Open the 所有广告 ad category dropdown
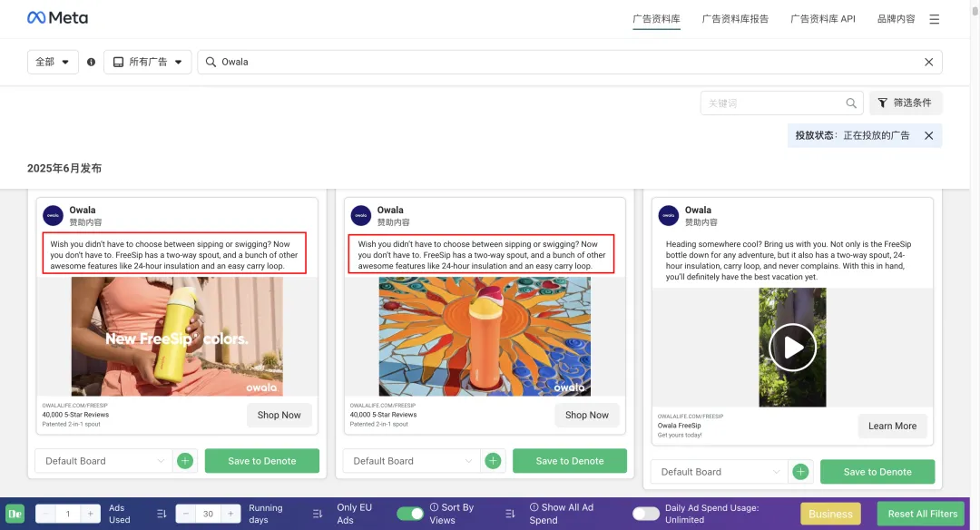 pos(148,62)
